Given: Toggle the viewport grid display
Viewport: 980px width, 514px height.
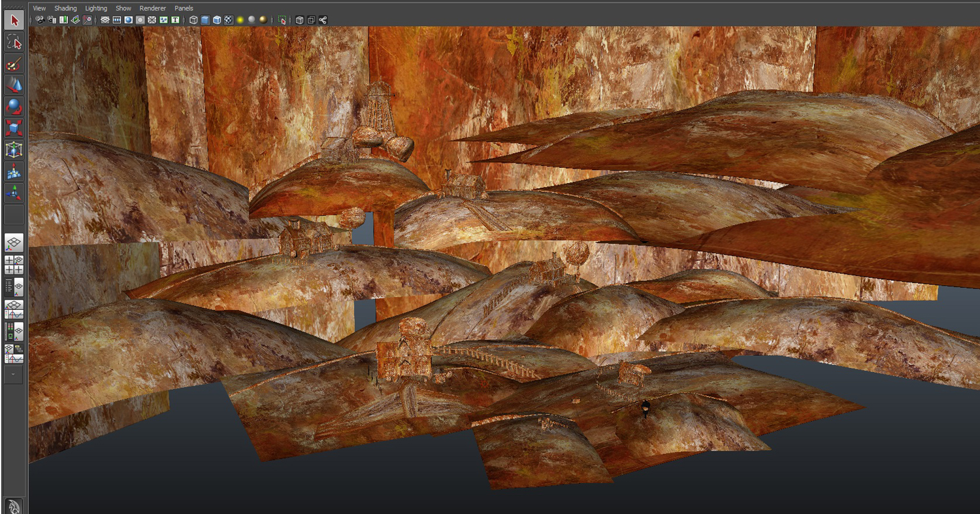Looking at the screenshot, I should [x=105, y=20].
